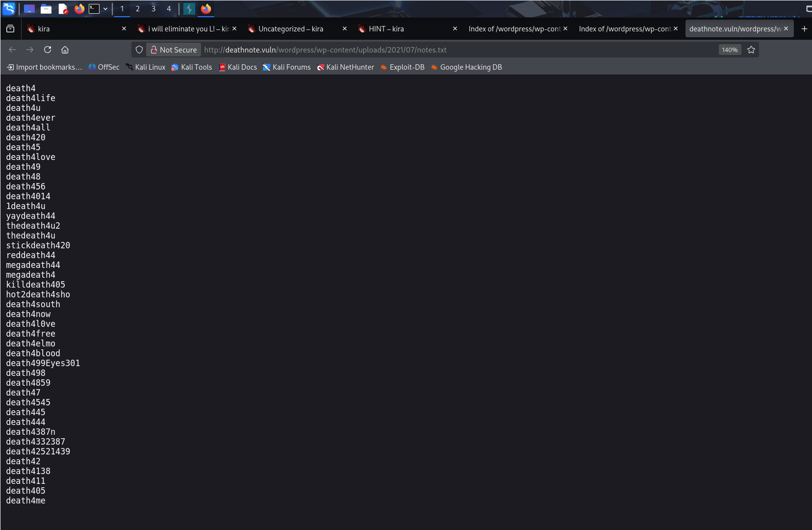Switch to workspace 3

(x=153, y=8)
